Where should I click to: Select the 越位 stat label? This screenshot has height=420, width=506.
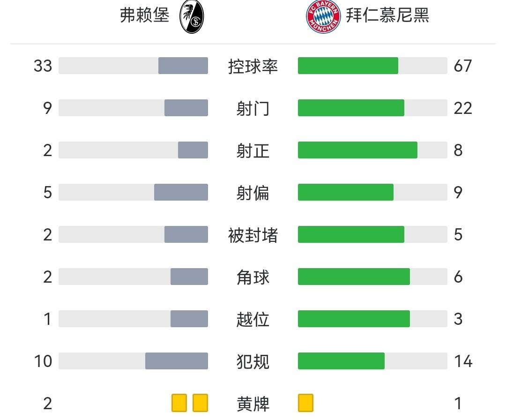pos(253,319)
